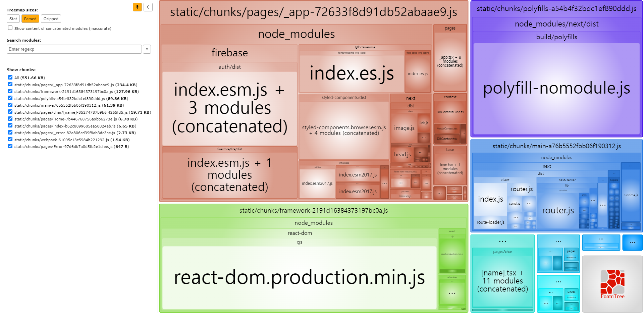Toggle the All chunks checkbox
This screenshot has width=644, height=313.
[10, 77]
